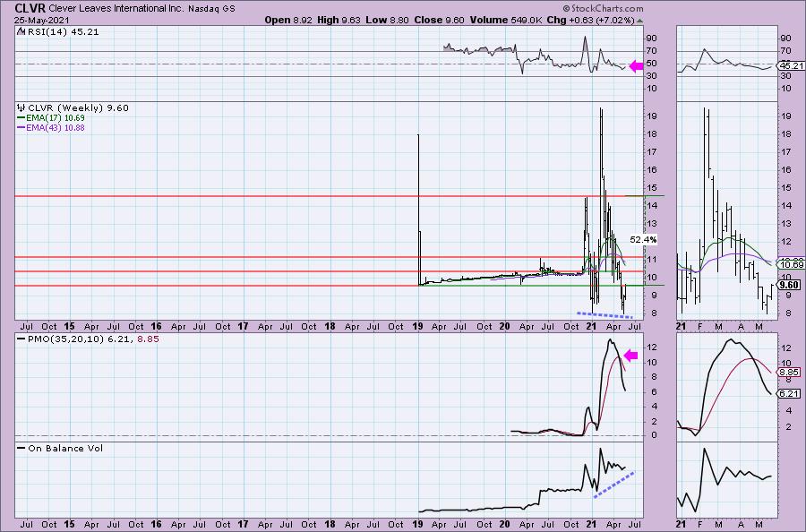The image size is (806, 532).
Task: Click the RSI(14) 45.21 indicator label
Action: 58,32
